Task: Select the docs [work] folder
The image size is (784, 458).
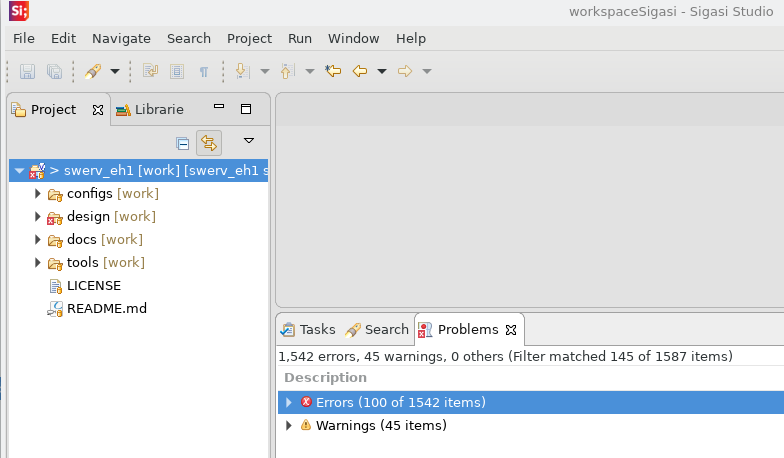Action: 104,240
